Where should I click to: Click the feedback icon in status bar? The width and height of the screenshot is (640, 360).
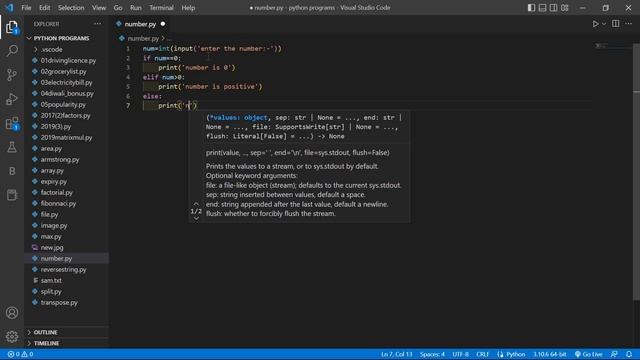coord(614,354)
